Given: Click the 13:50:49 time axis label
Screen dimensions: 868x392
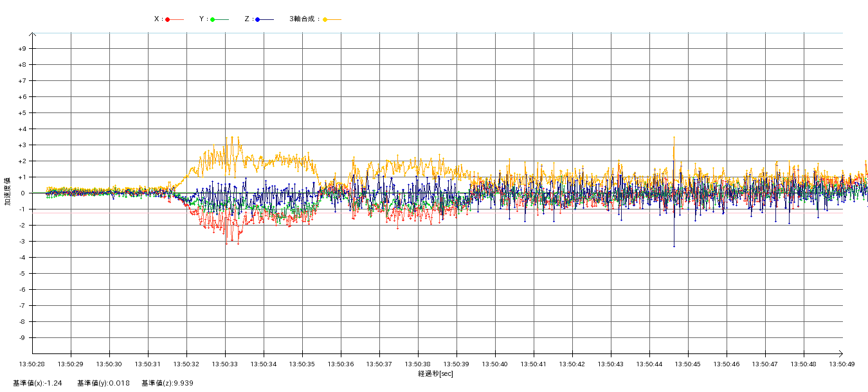Looking at the screenshot, I should coord(842,364).
